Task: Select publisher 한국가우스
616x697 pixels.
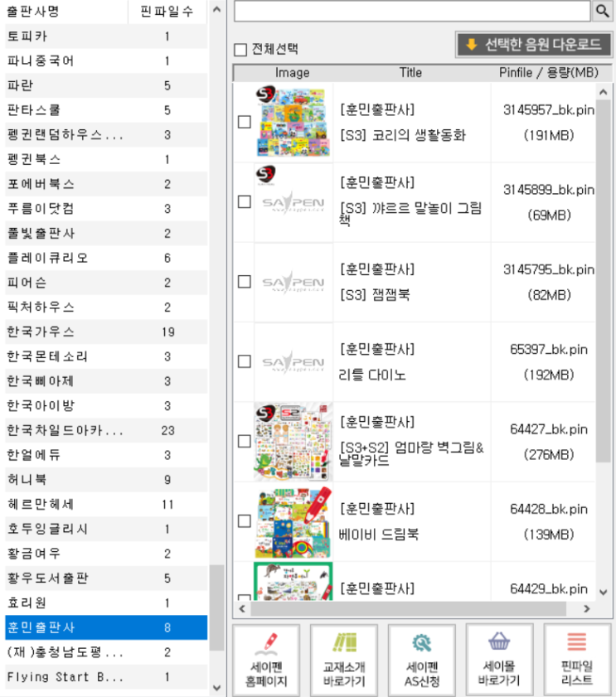Action: [106, 332]
